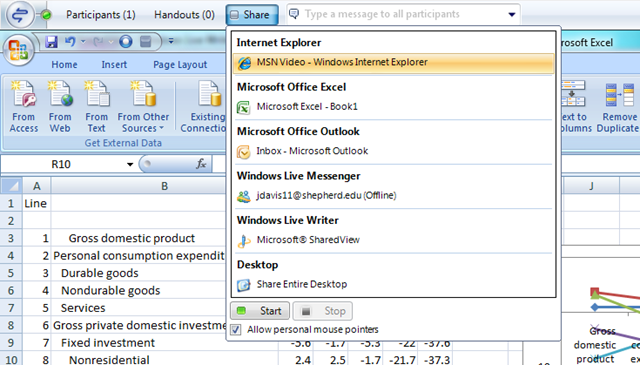Switch to the Page Layout ribbon tab
Image resolution: width=640 pixels, height=365 pixels.
tap(180, 65)
